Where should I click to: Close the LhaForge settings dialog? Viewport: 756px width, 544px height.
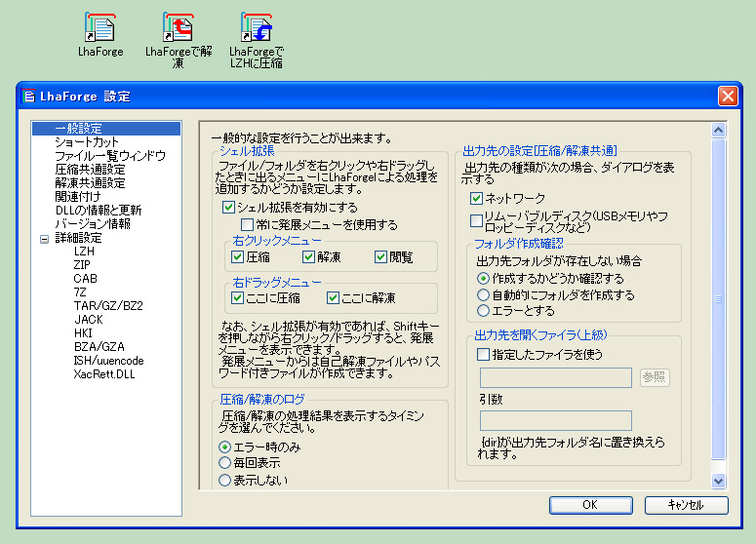point(727,97)
